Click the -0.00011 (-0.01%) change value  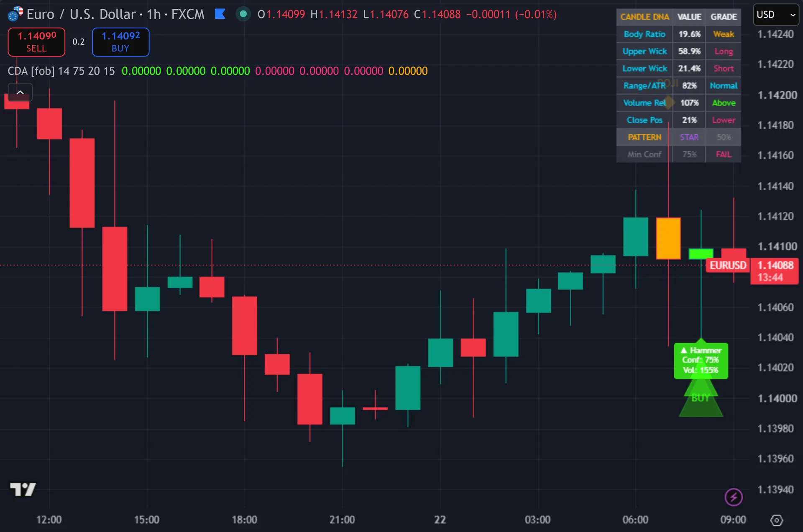[x=511, y=14]
